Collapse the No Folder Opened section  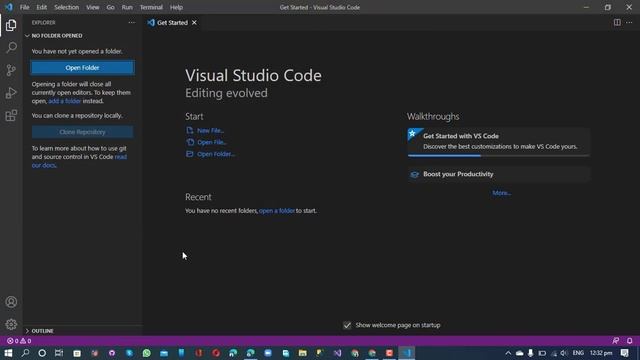point(83,36)
